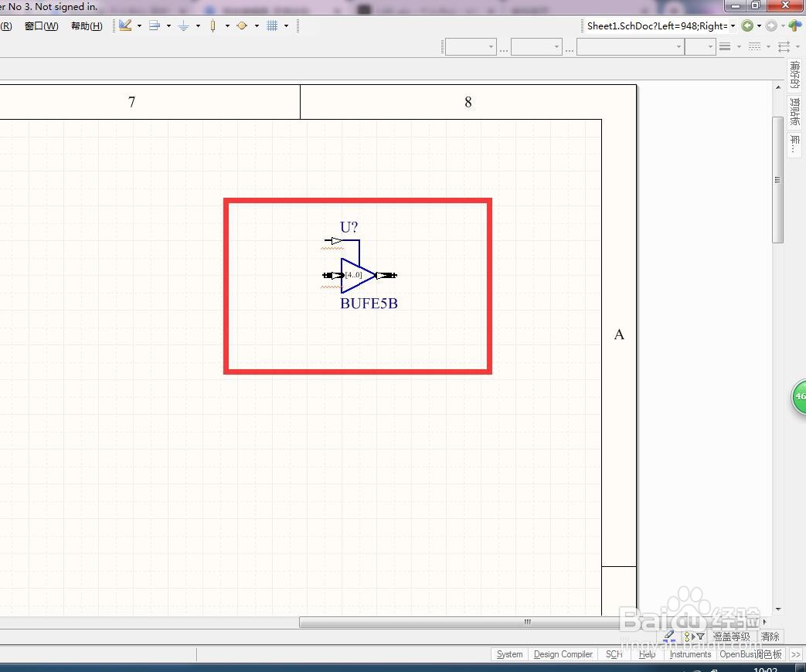Open the 窗口(W) menu

click(x=42, y=25)
